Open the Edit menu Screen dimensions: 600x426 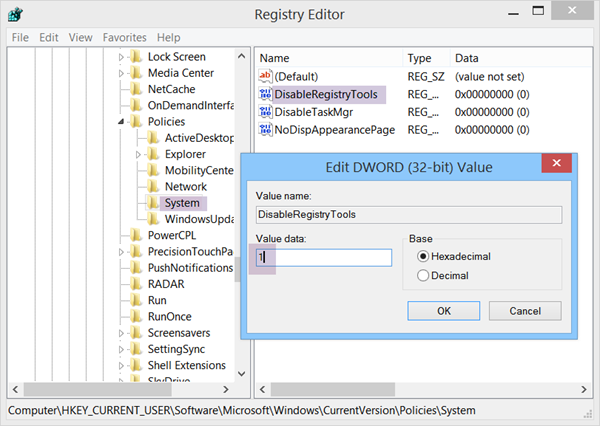click(49, 37)
